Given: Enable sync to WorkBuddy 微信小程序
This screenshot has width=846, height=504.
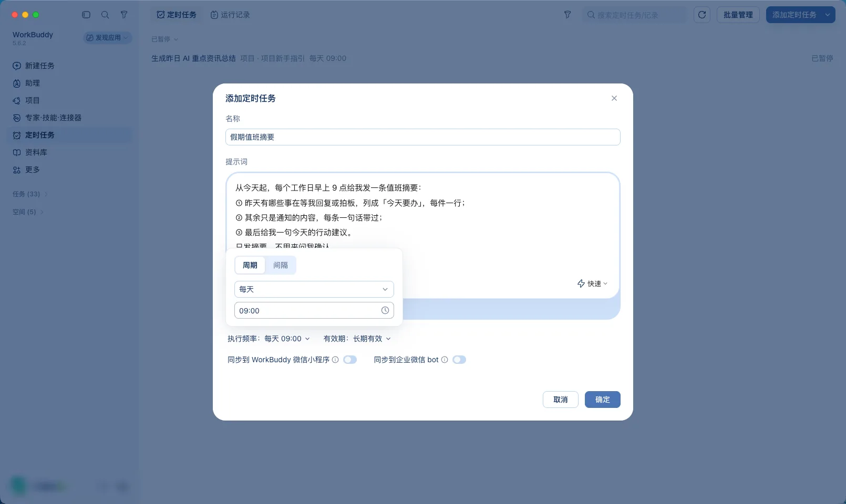Looking at the screenshot, I should pyautogui.click(x=350, y=360).
